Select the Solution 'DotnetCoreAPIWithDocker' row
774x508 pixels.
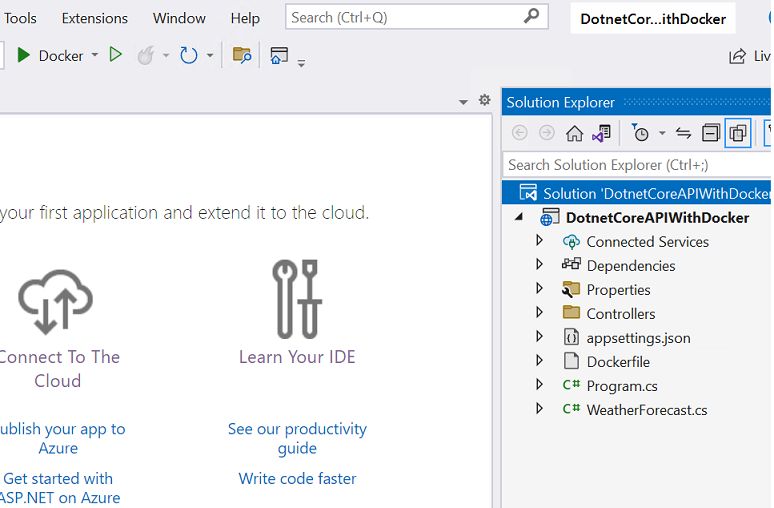[x=636, y=193]
